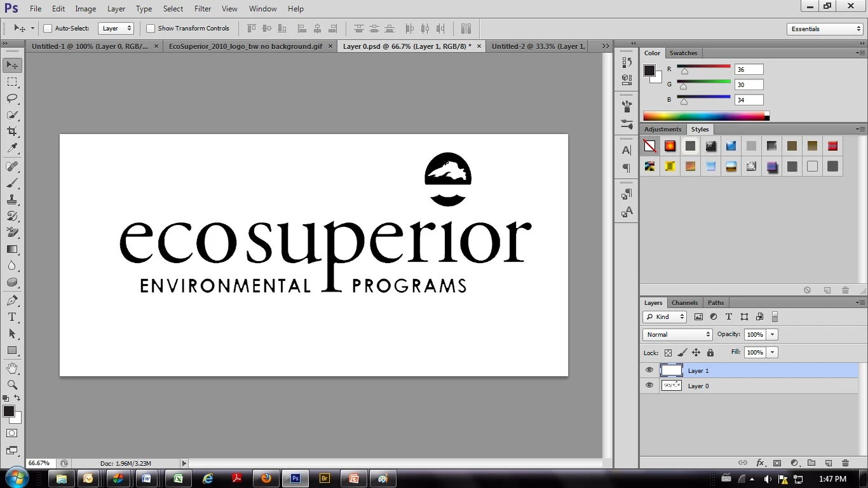Open the Filter menu
The image size is (868, 488).
point(203,9)
